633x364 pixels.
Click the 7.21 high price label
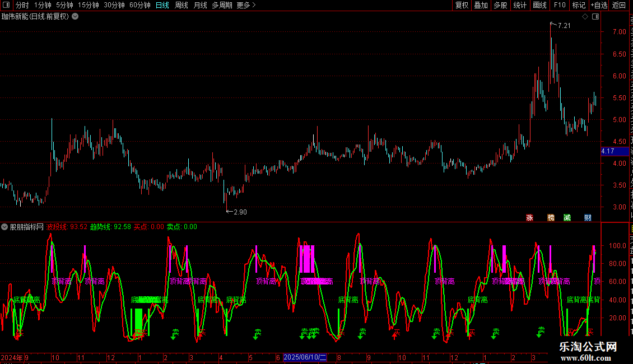(564, 25)
